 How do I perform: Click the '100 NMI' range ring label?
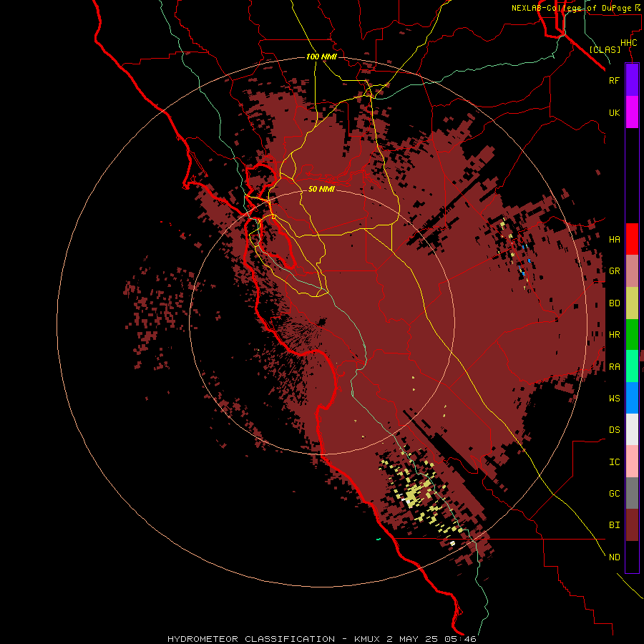pyautogui.click(x=321, y=57)
